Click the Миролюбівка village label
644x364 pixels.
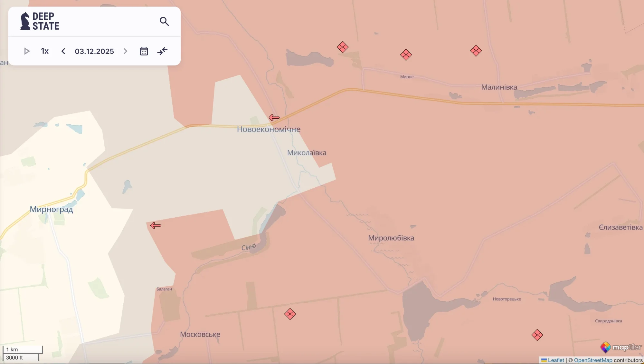[x=391, y=238]
